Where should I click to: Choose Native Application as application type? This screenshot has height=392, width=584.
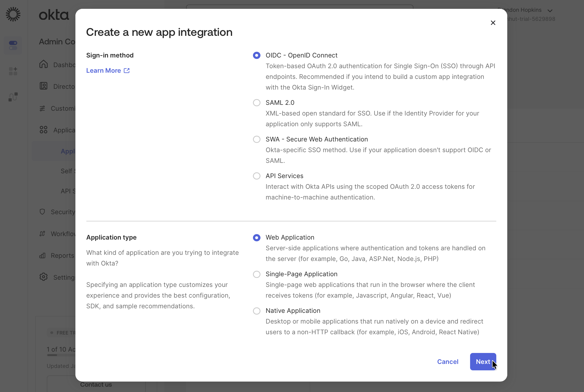click(256, 311)
